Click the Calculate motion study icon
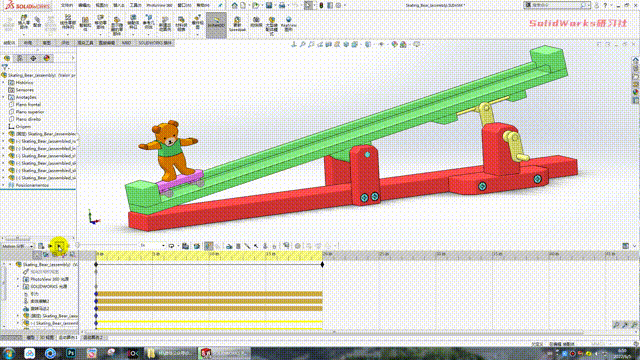The height and width of the screenshot is (360, 640). pos(41,246)
